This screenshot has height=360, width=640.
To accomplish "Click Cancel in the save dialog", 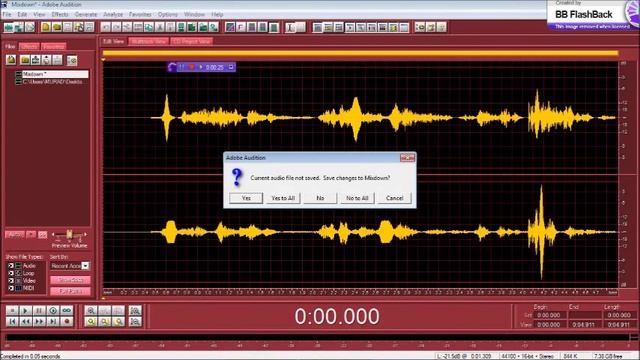I will pos(395,198).
